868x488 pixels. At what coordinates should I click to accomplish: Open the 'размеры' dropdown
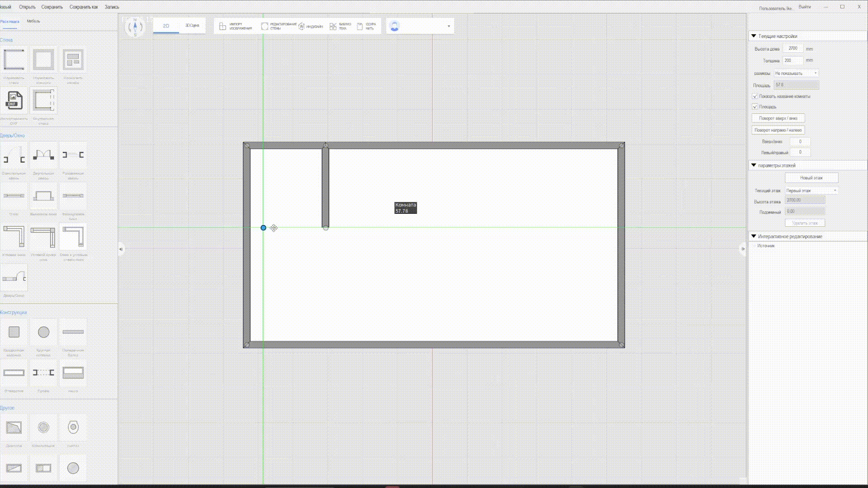(796, 73)
